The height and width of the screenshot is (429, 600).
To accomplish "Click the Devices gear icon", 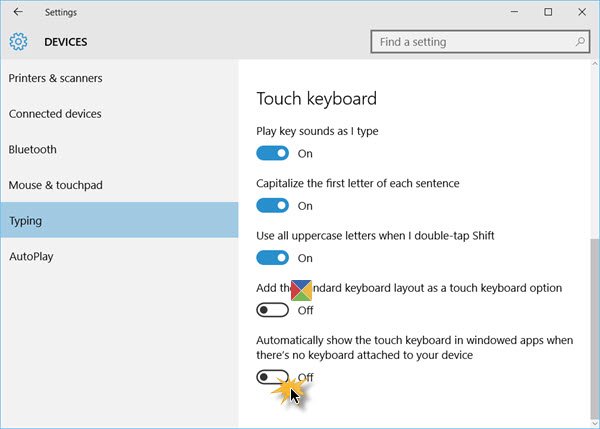I will pyautogui.click(x=18, y=42).
